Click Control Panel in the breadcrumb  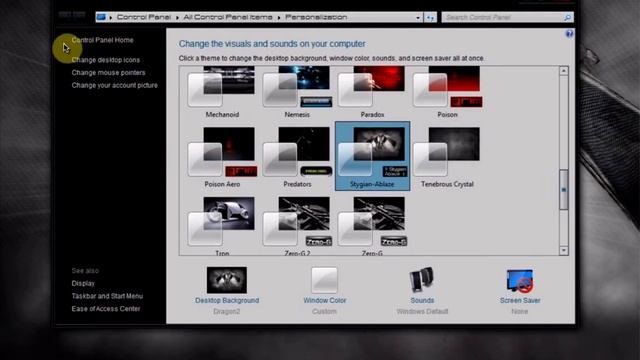pyautogui.click(x=144, y=17)
